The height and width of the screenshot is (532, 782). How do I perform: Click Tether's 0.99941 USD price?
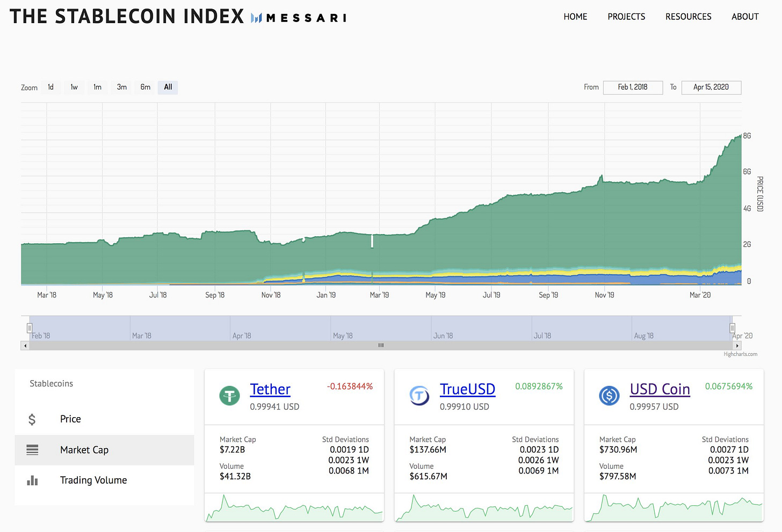tap(274, 407)
